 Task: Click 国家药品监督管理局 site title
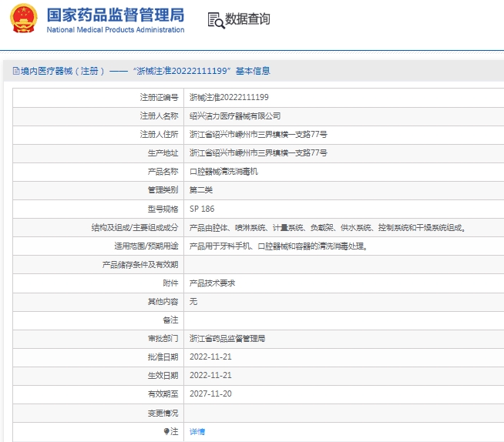[x=116, y=15]
